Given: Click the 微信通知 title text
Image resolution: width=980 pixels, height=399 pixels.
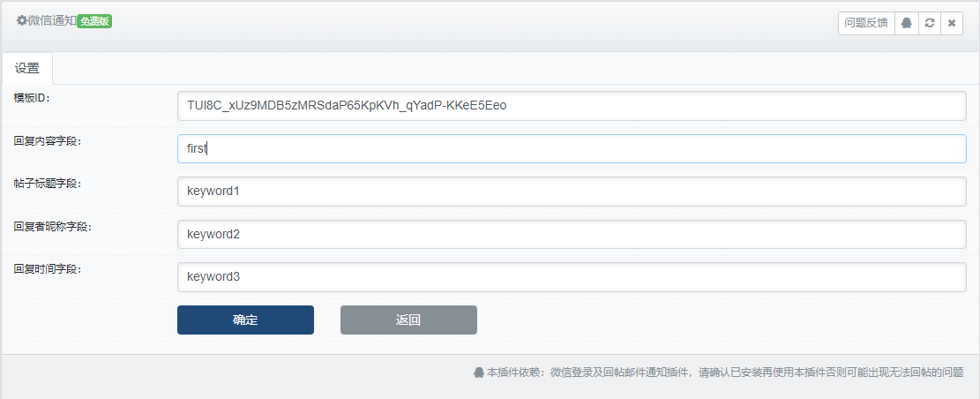Looking at the screenshot, I should (52, 20).
